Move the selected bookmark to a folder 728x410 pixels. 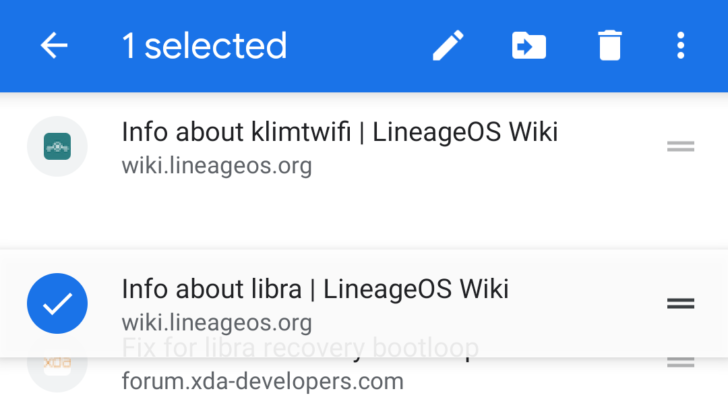pyautogui.click(x=529, y=46)
